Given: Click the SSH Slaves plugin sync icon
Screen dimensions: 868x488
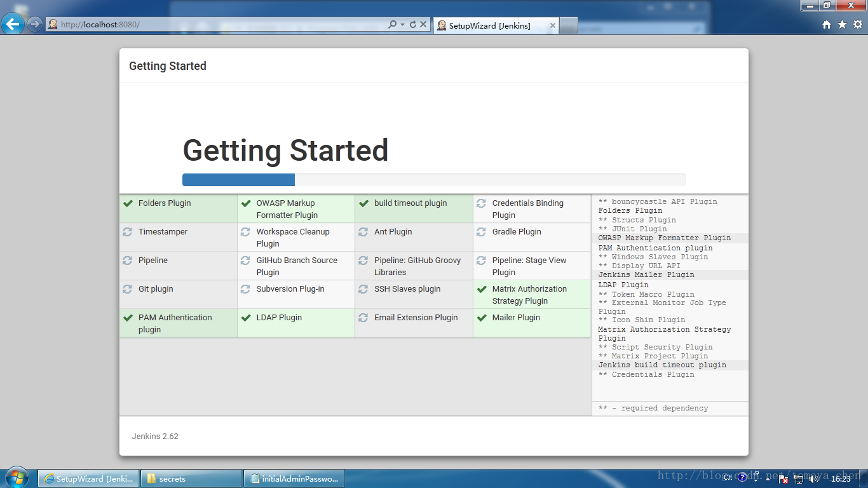Looking at the screenshot, I should tap(363, 289).
